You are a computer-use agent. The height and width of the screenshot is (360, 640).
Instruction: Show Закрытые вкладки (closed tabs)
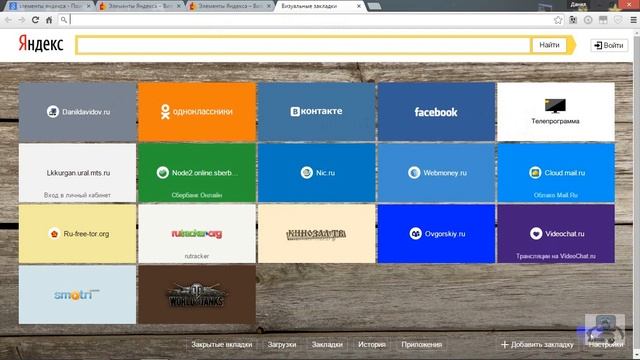pyautogui.click(x=222, y=344)
